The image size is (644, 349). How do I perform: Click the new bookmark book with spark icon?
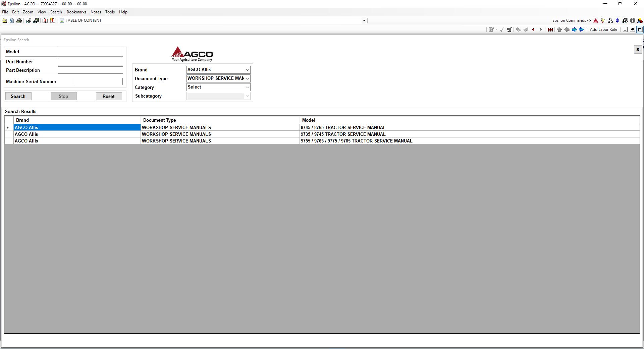pyautogui.click(x=53, y=21)
